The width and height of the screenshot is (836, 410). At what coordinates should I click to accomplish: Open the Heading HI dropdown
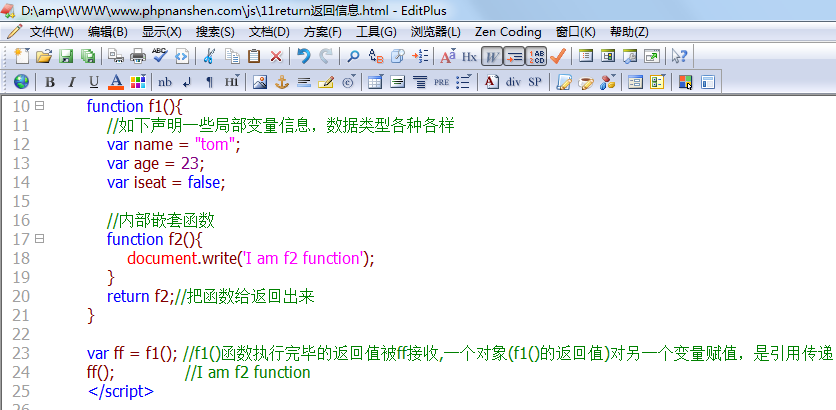(232, 82)
